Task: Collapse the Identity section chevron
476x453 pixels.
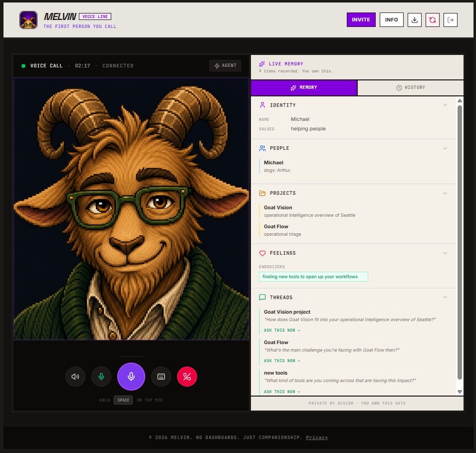Action: click(445, 105)
